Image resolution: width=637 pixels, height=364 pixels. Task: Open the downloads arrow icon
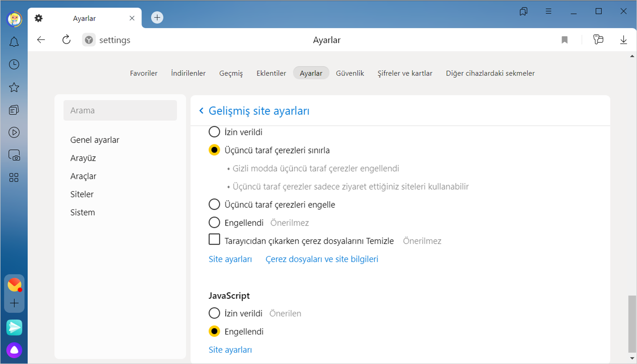[x=623, y=40]
